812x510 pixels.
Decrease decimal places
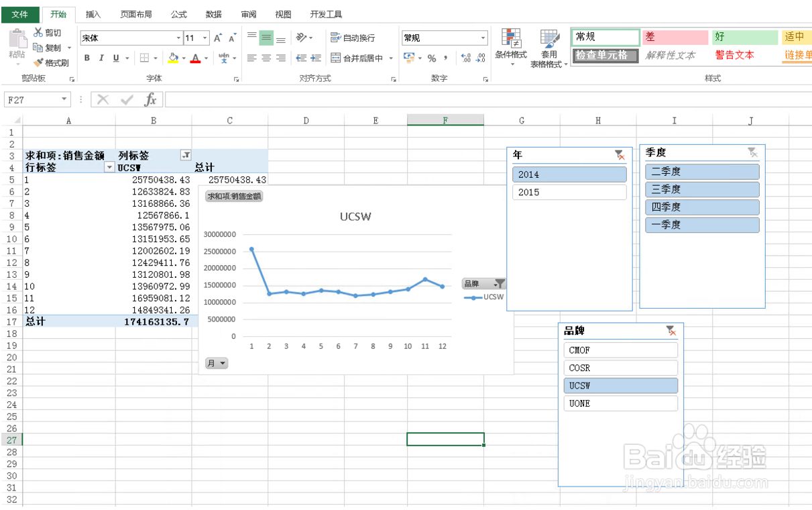coord(481,58)
